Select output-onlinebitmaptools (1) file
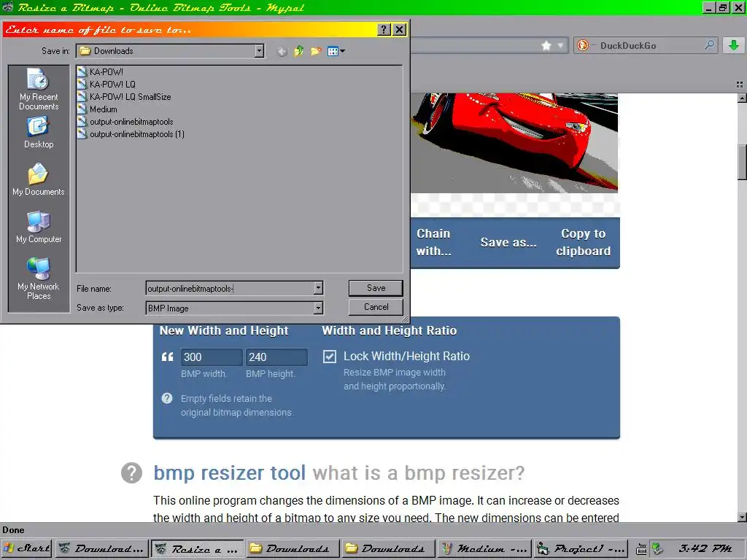Screen dimensions: 747x560 [x=137, y=134]
